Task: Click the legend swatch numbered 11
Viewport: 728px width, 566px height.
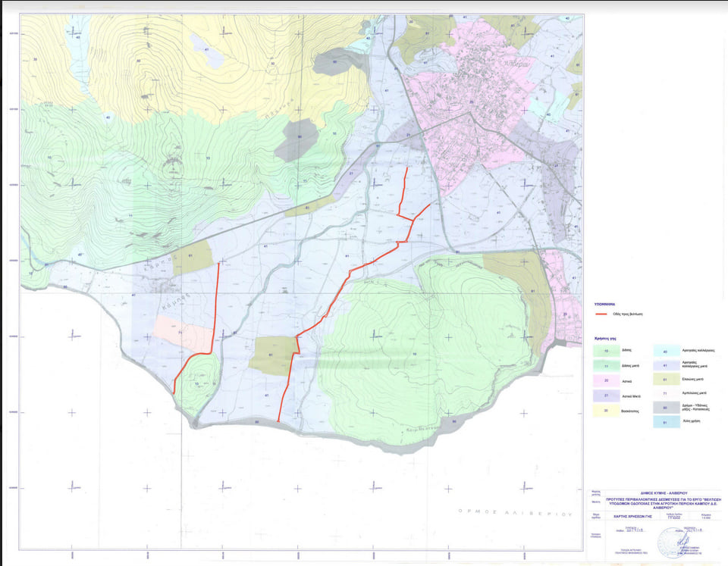Action: pyautogui.click(x=607, y=365)
